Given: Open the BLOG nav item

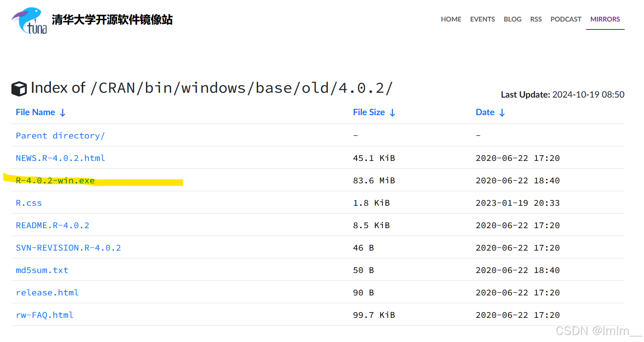Looking at the screenshot, I should tap(513, 19).
